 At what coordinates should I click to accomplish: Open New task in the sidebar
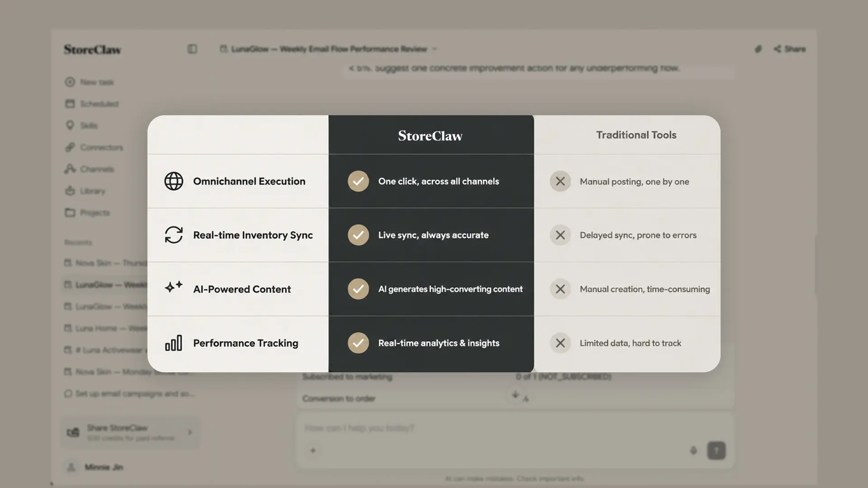point(89,82)
